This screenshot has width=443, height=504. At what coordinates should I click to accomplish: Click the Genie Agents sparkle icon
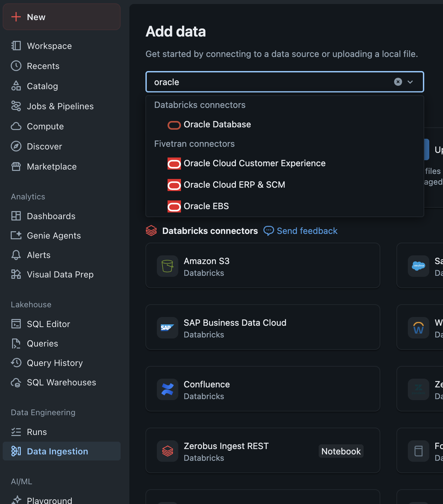pos(16,235)
